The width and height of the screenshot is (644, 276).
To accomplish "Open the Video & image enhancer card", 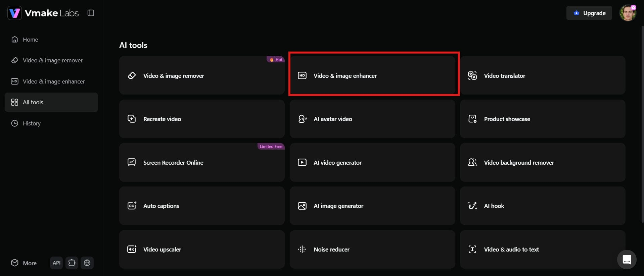I will pos(372,75).
